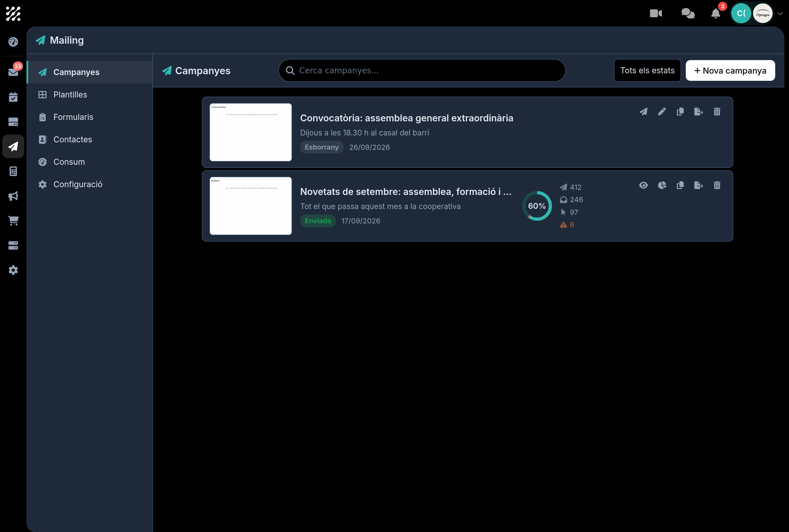Click the Enviada status badge

click(318, 221)
